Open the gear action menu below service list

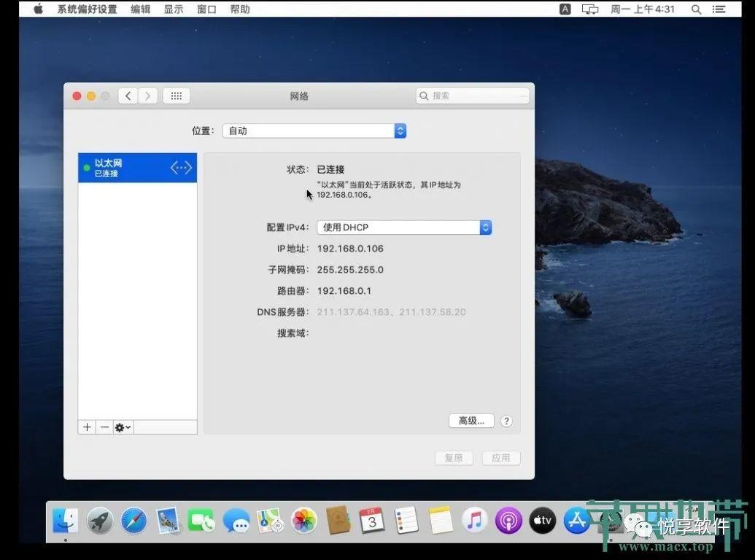tap(123, 427)
